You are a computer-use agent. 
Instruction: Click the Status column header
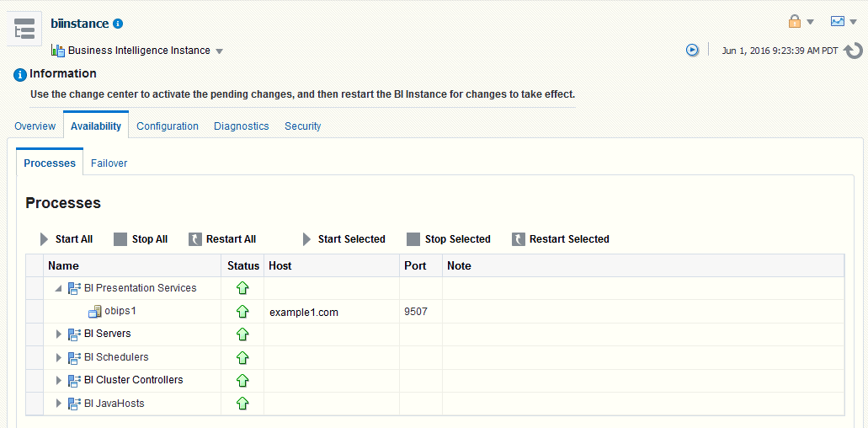[x=243, y=265]
